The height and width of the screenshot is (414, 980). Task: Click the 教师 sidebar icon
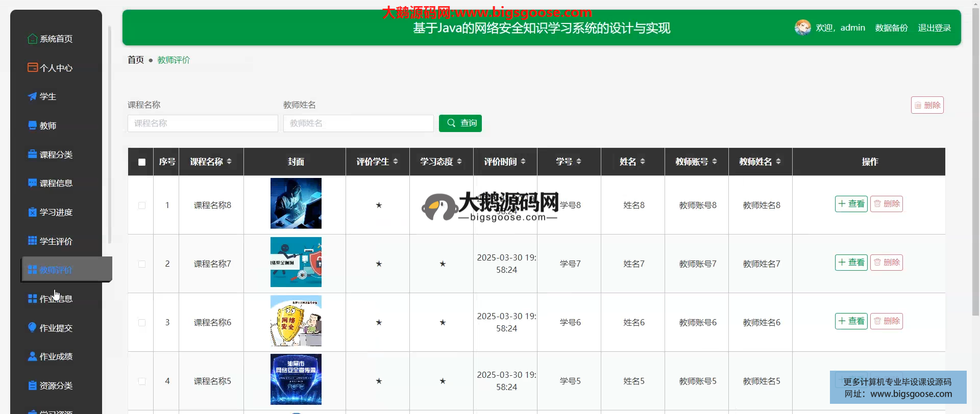pyautogui.click(x=32, y=125)
